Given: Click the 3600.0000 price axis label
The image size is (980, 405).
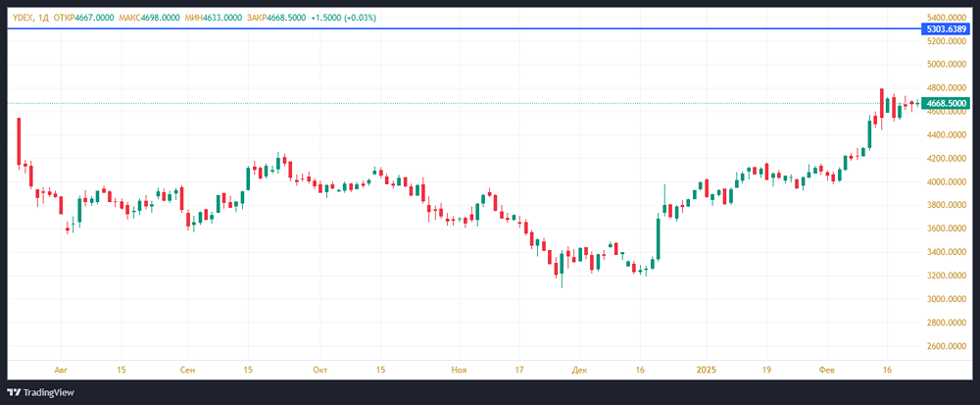Looking at the screenshot, I should (948, 228).
